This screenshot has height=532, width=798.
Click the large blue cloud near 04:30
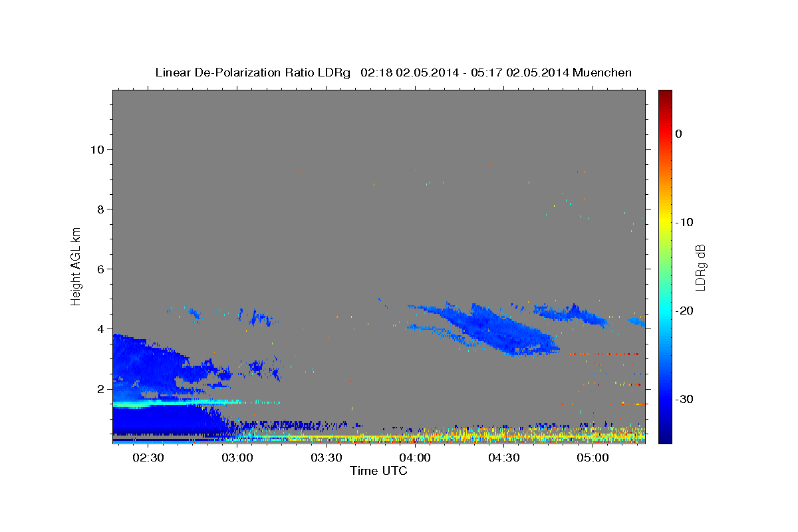tap(495, 331)
